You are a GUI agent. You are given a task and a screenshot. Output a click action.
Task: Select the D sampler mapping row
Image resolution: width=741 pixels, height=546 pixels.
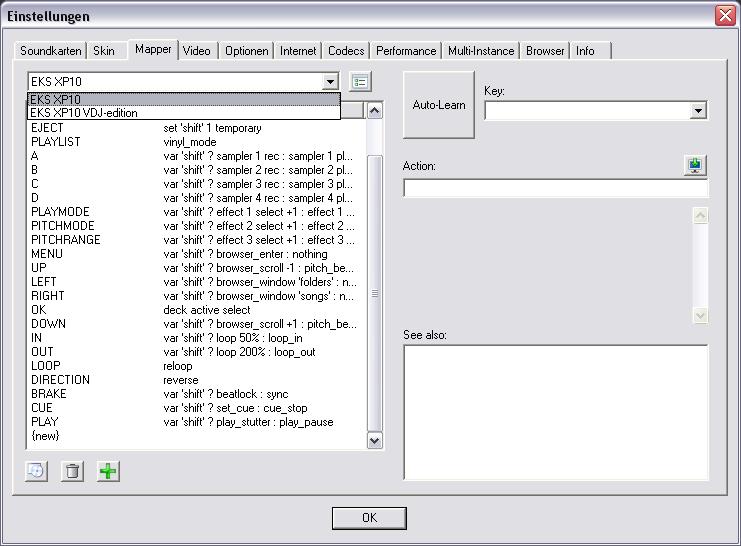(197, 198)
